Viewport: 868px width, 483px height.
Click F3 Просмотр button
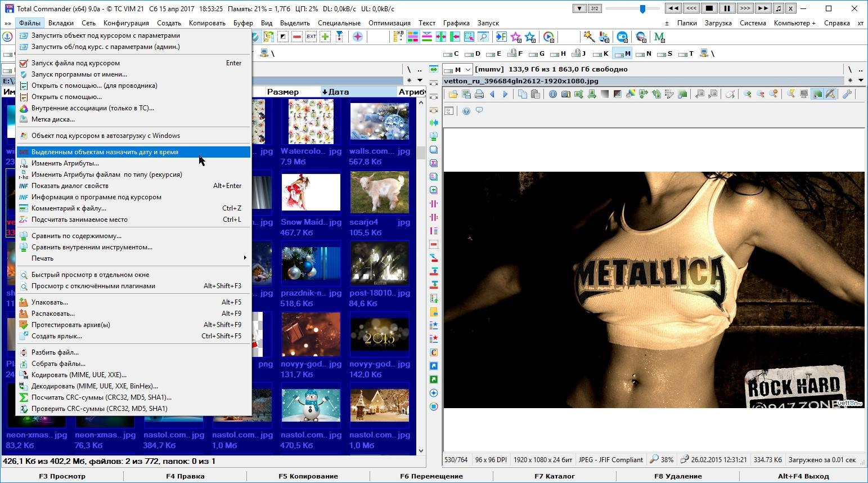[62, 476]
